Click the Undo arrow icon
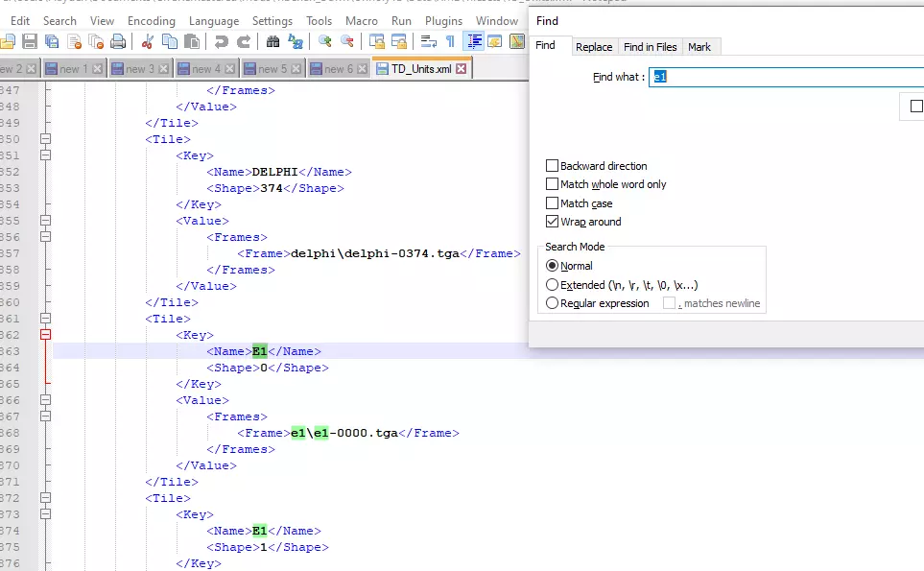 (x=222, y=41)
